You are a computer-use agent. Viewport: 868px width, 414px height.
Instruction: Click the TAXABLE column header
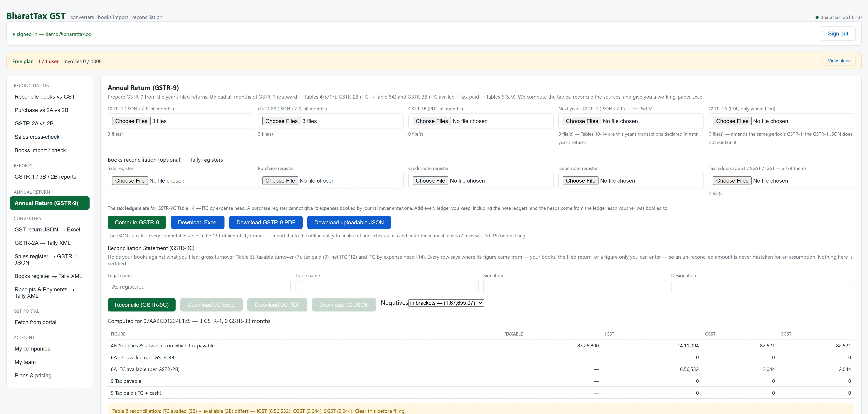pyautogui.click(x=514, y=334)
